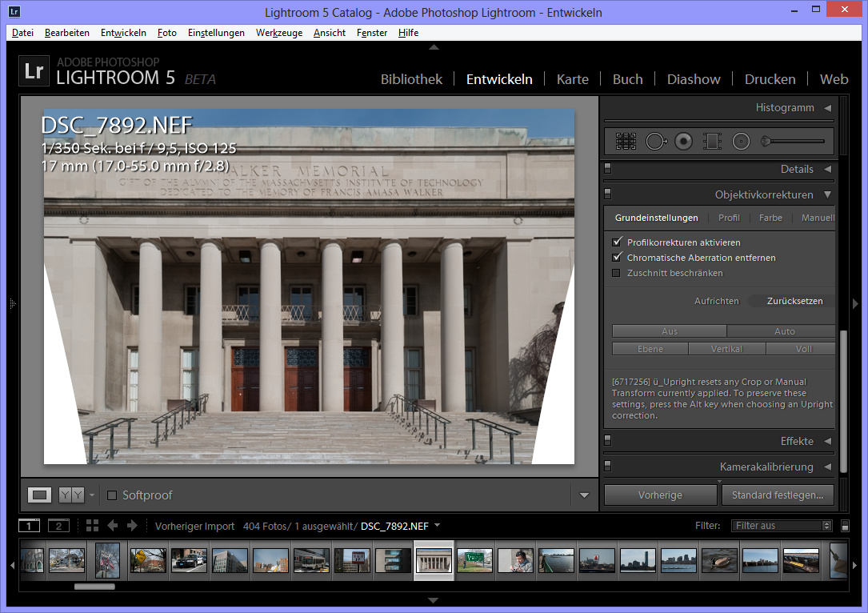
Task: Hide right panel group arrow
Action: click(855, 303)
